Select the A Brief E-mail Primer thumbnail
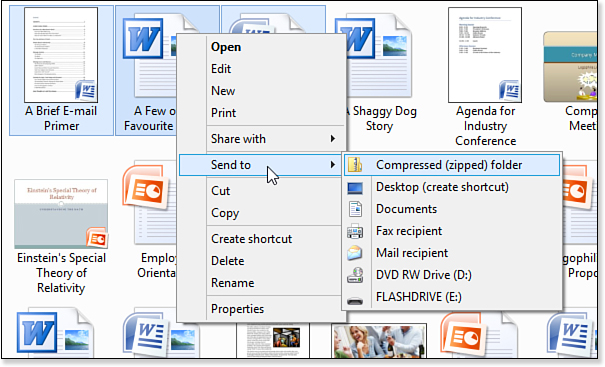 point(61,55)
